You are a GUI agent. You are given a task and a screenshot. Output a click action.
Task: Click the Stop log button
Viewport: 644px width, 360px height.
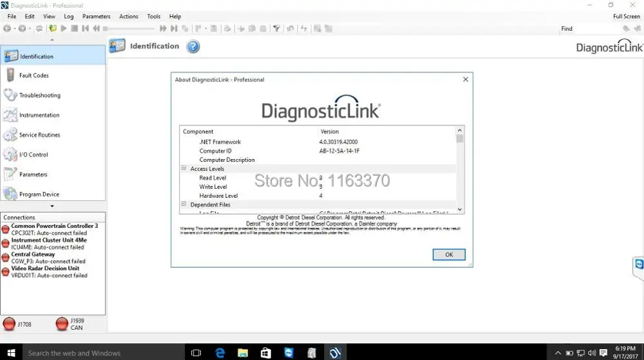point(74,28)
